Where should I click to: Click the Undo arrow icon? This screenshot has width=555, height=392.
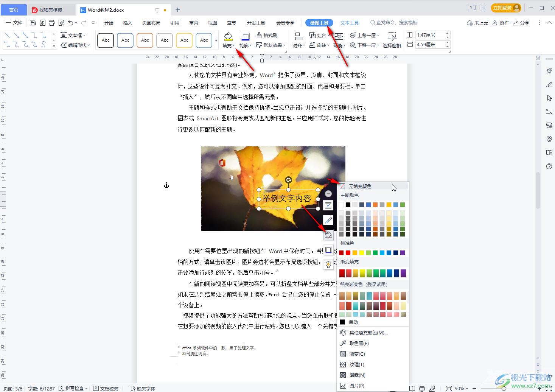point(71,23)
